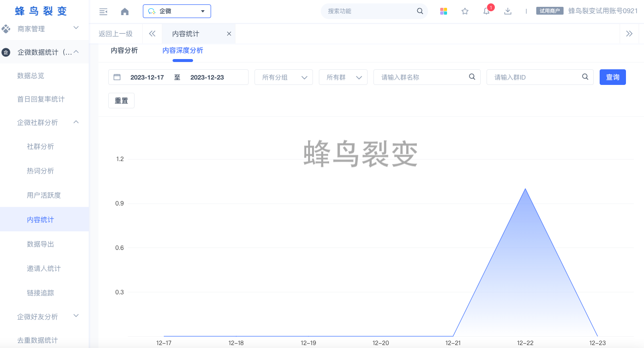The height and width of the screenshot is (348, 644).
Task: Open 热词分析 in the sidebar
Action: pyautogui.click(x=40, y=171)
